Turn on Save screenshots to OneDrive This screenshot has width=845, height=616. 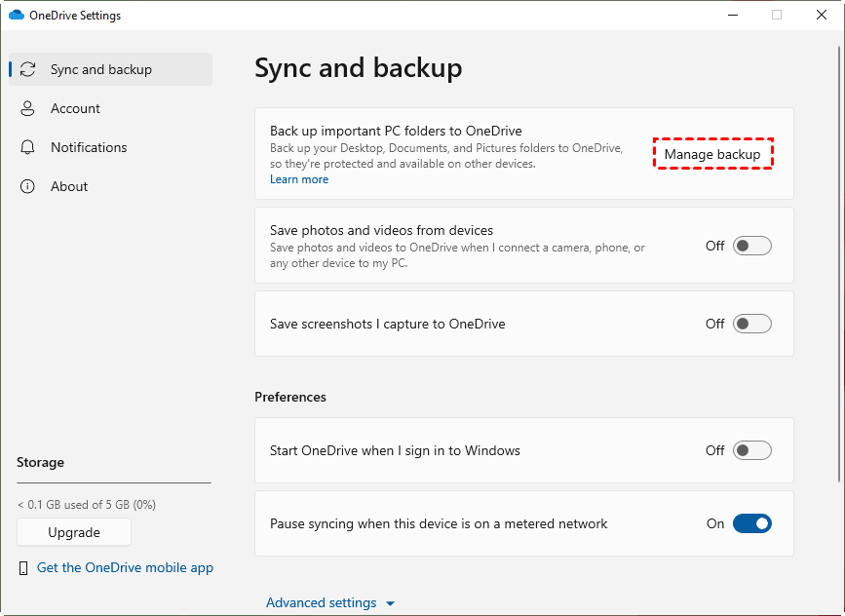click(x=751, y=324)
